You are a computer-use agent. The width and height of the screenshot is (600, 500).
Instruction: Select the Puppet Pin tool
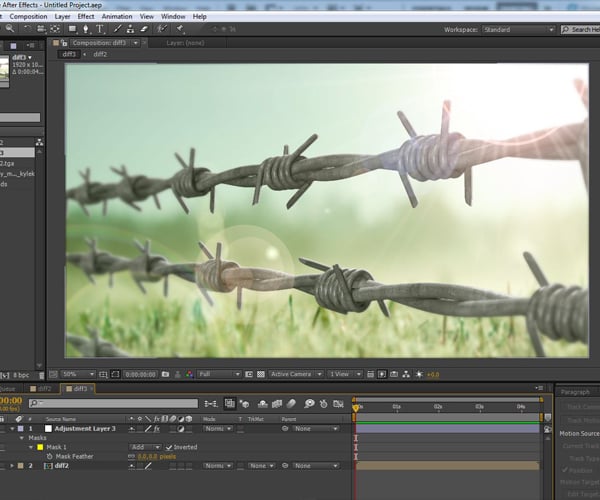point(180,29)
